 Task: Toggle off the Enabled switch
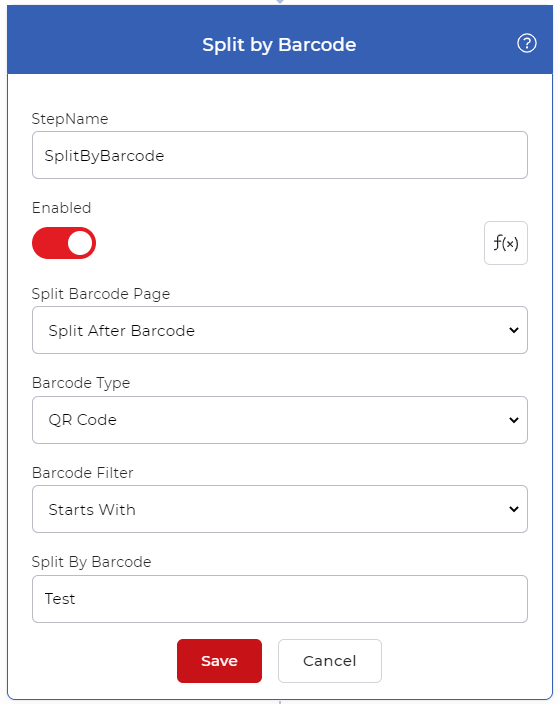pyautogui.click(x=64, y=243)
